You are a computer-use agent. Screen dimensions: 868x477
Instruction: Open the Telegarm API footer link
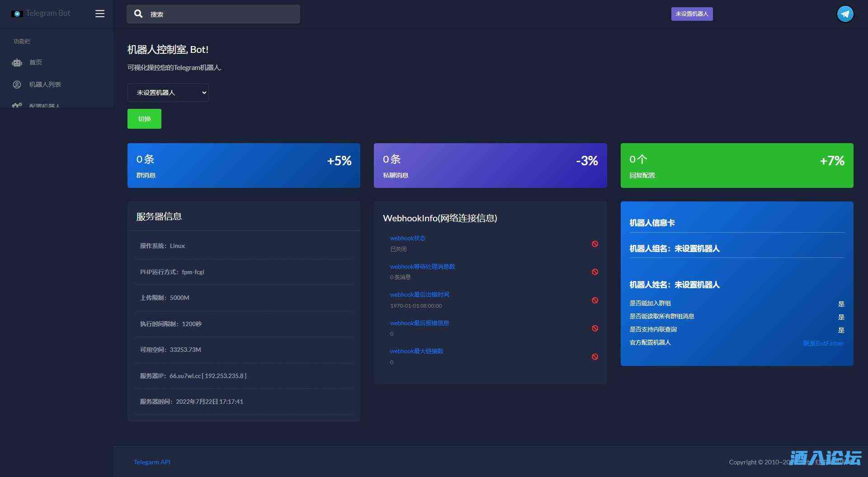pyautogui.click(x=152, y=462)
